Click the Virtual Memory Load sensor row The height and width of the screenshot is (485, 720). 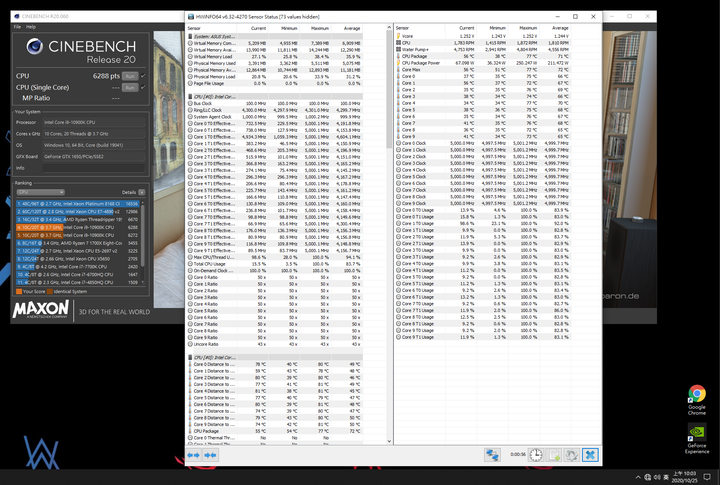[275, 56]
